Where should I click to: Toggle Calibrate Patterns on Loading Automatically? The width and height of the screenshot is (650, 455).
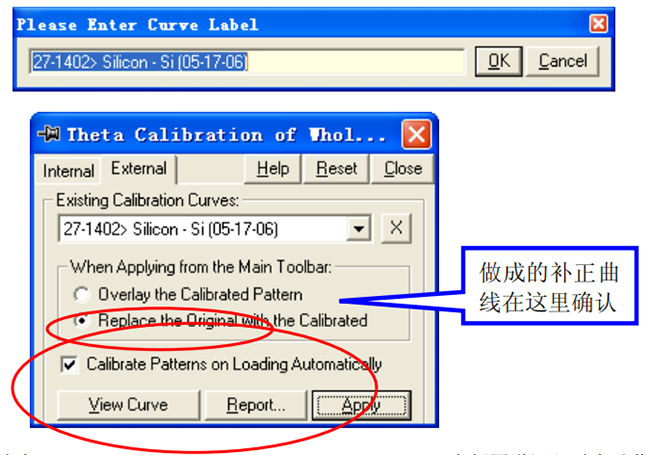pyautogui.click(x=68, y=365)
